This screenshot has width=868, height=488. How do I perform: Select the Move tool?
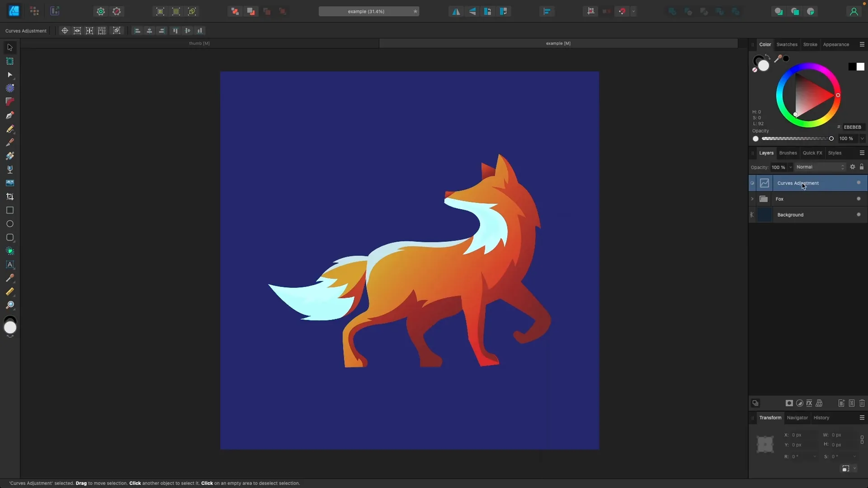tap(9, 48)
